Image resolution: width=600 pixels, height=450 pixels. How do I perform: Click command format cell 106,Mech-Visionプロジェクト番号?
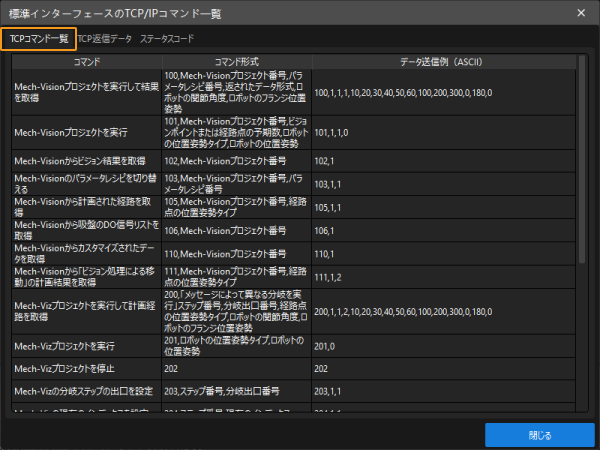(237, 229)
